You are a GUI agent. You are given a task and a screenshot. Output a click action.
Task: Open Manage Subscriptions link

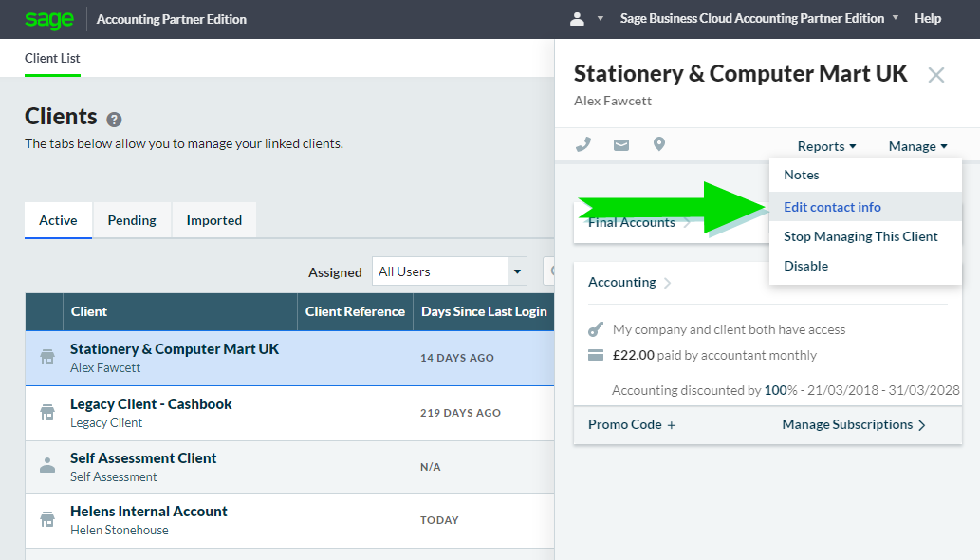853,424
